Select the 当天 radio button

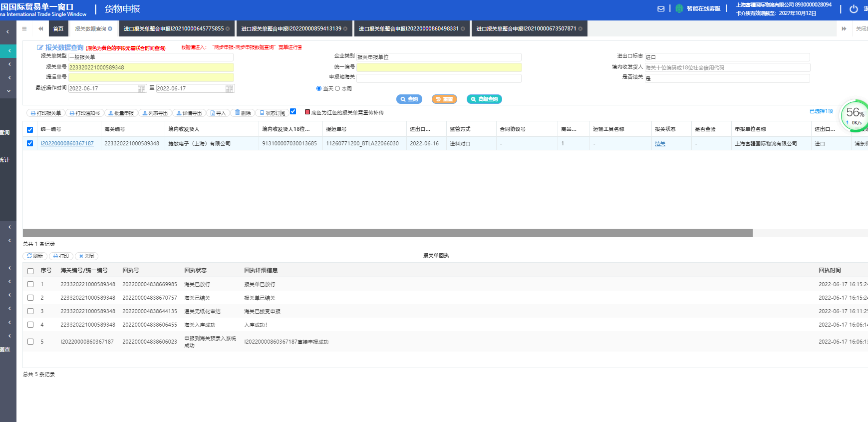(x=318, y=88)
